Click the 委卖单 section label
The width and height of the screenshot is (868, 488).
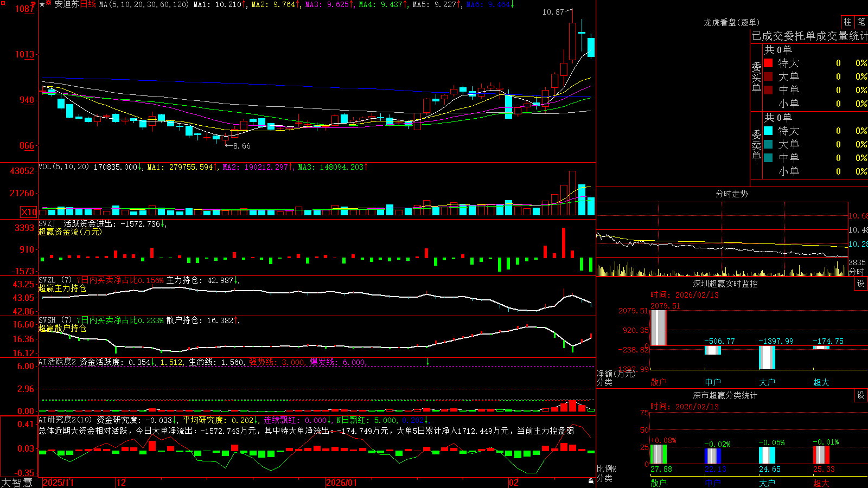(x=756, y=145)
